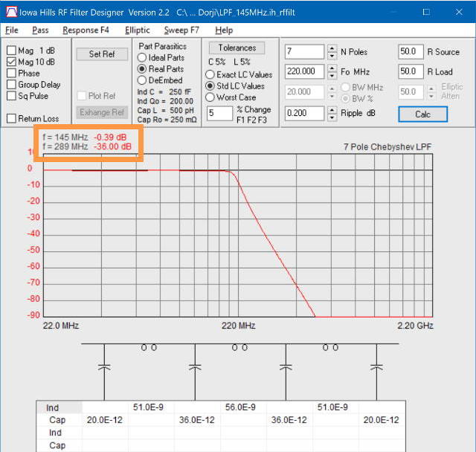Increase Ripple dB with up arrow
This screenshot has height=452, width=476.
point(331,110)
